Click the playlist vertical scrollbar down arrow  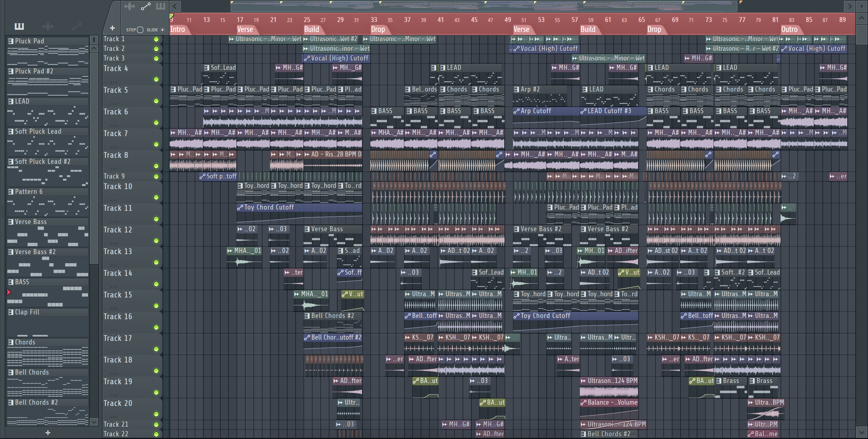point(861,432)
